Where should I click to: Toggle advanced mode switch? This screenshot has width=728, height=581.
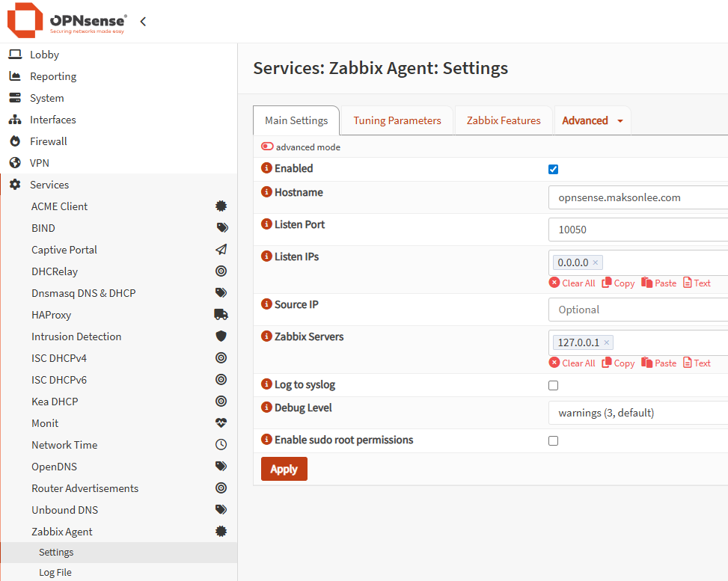tap(267, 147)
